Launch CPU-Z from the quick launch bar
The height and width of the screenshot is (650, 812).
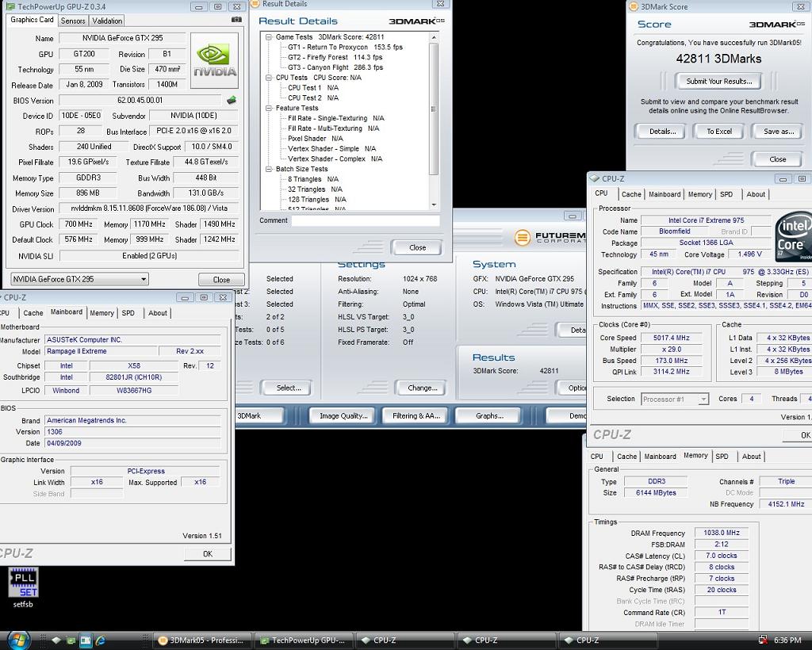(56, 640)
